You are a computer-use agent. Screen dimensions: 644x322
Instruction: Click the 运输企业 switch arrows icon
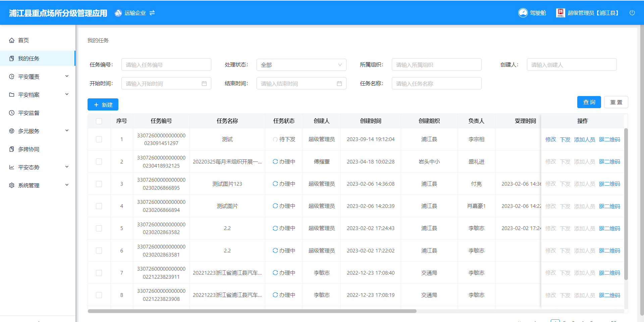[152, 13]
